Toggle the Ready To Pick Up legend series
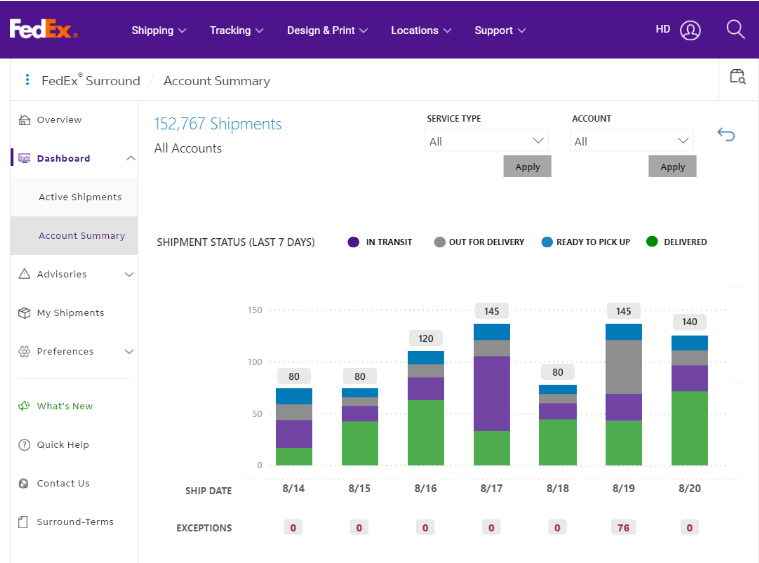Image resolution: width=759 pixels, height=563 pixels. (x=586, y=242)
